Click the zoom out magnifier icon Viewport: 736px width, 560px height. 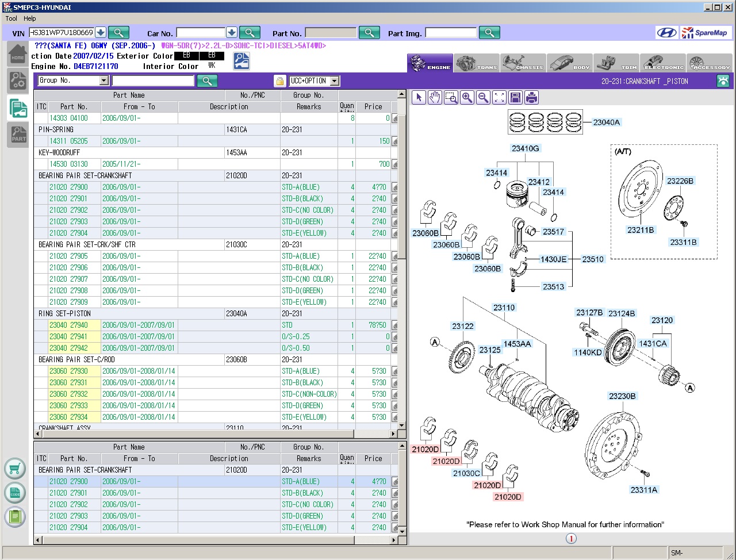tap(483, 98)
